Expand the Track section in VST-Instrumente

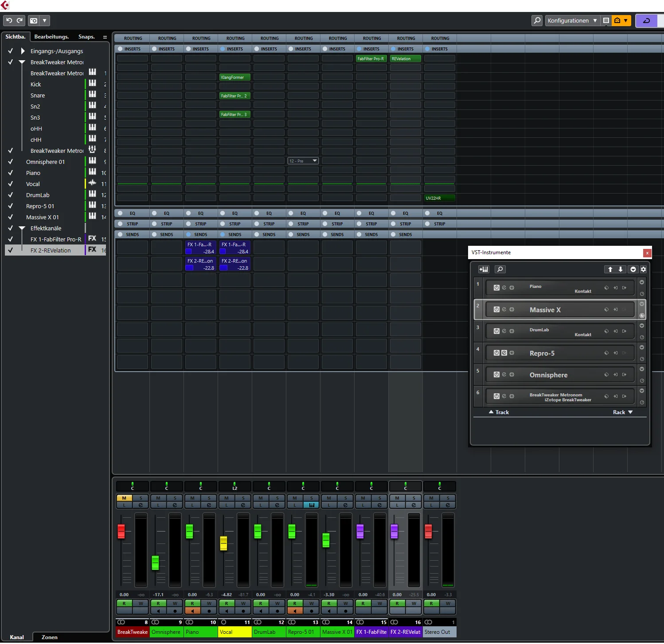(499, 412)
